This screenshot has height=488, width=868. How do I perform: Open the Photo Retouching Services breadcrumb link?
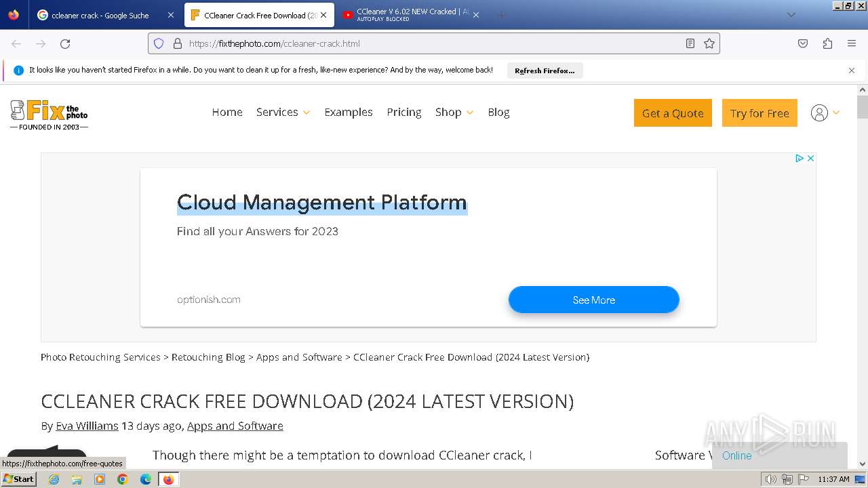[x=100, y=357]
